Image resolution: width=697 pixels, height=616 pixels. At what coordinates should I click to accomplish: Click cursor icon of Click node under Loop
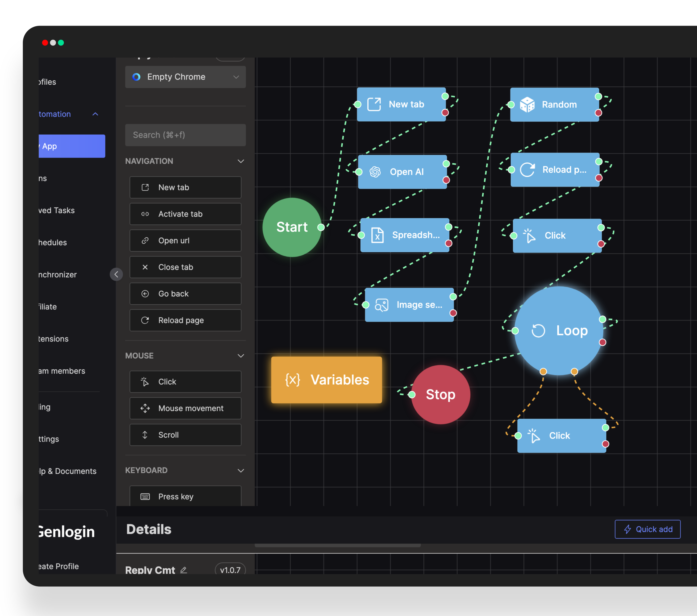534,436
